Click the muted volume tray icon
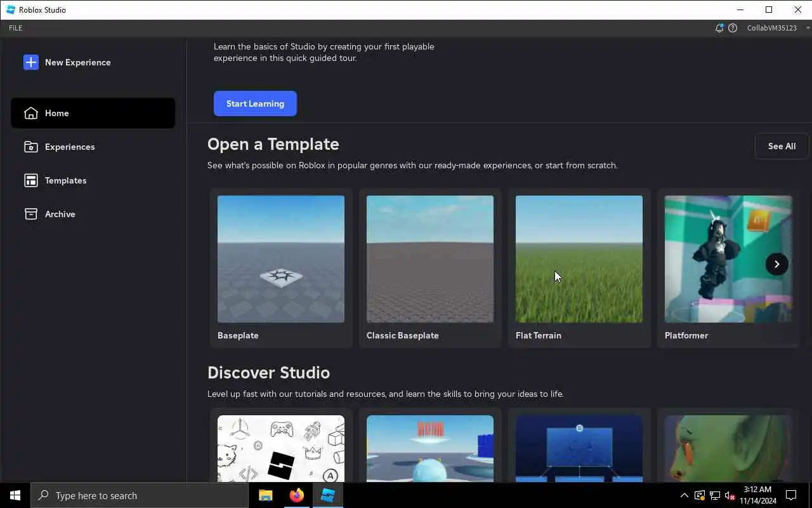 pyautogui.click(x=730, y=495)
